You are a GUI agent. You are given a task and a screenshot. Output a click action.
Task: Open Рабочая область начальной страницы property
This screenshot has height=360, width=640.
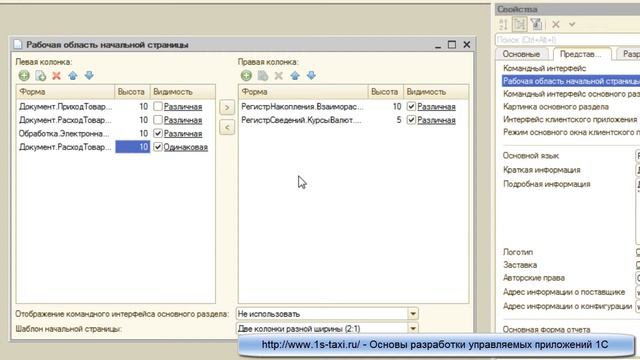click(x=571, y=81)
